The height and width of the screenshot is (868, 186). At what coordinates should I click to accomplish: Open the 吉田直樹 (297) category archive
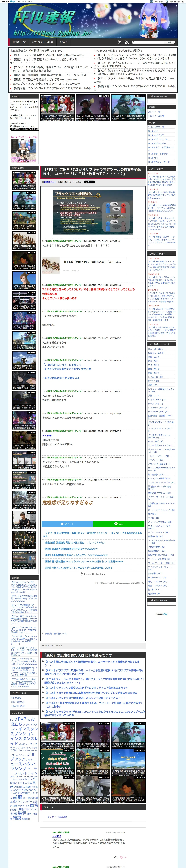pos(155,573)
